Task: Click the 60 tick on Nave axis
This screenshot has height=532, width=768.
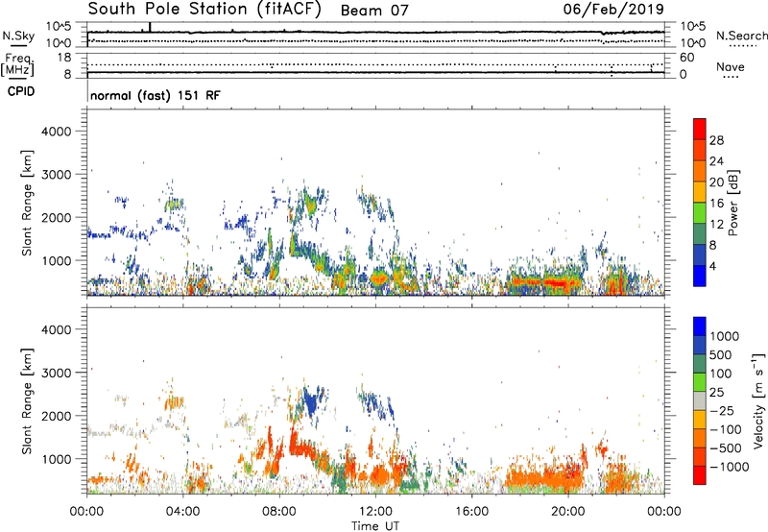Action: pos(686,58)
